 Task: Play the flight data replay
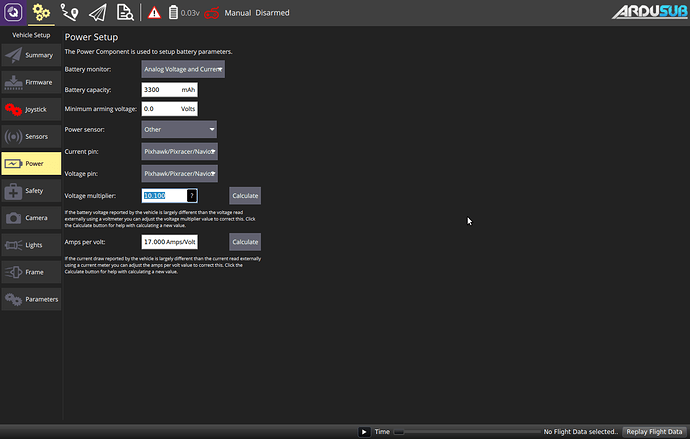click(364, 432)
